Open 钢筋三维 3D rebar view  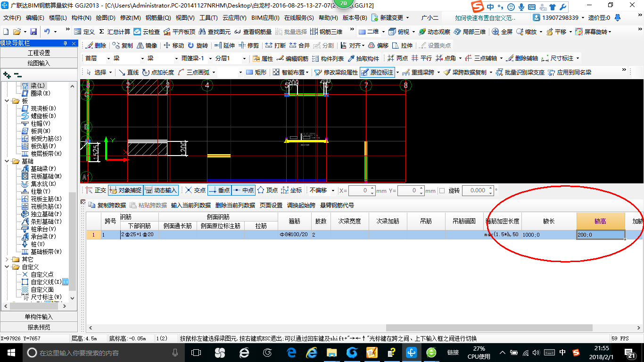pos(327,32)
